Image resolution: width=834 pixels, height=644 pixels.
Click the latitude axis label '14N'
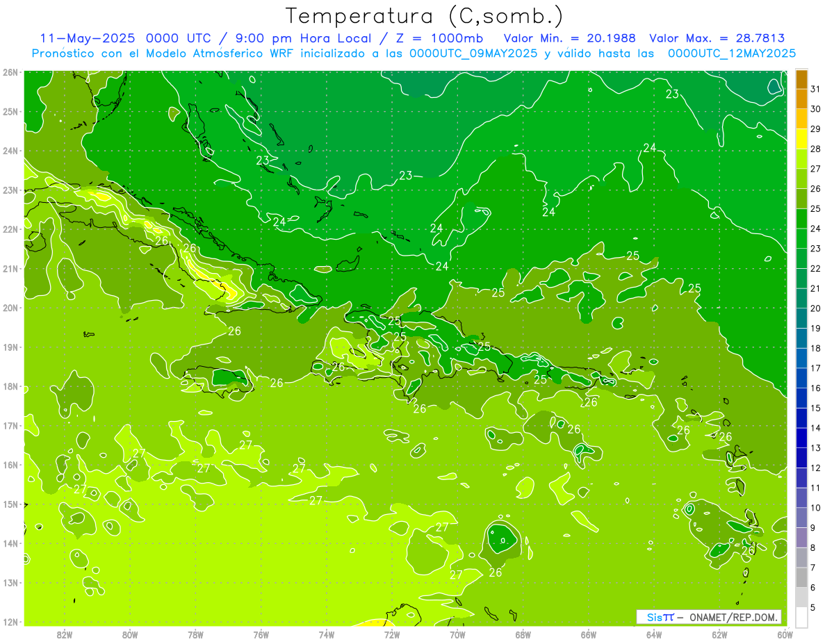tap(10, 543)
